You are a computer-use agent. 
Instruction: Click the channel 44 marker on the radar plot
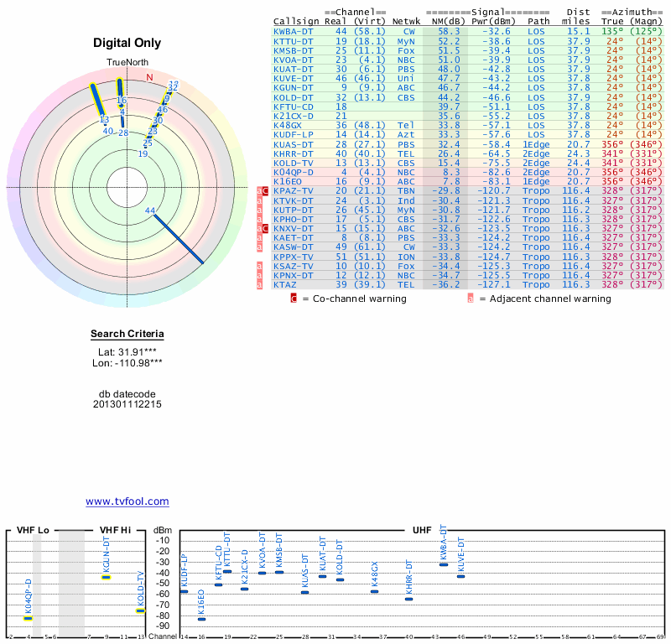coord(150,210)
